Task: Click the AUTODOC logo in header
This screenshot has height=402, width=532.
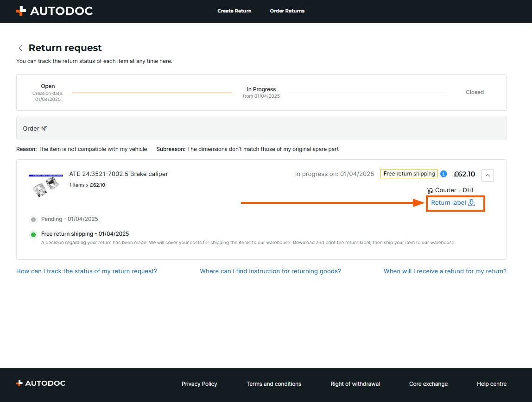Action: pos(54,11)
